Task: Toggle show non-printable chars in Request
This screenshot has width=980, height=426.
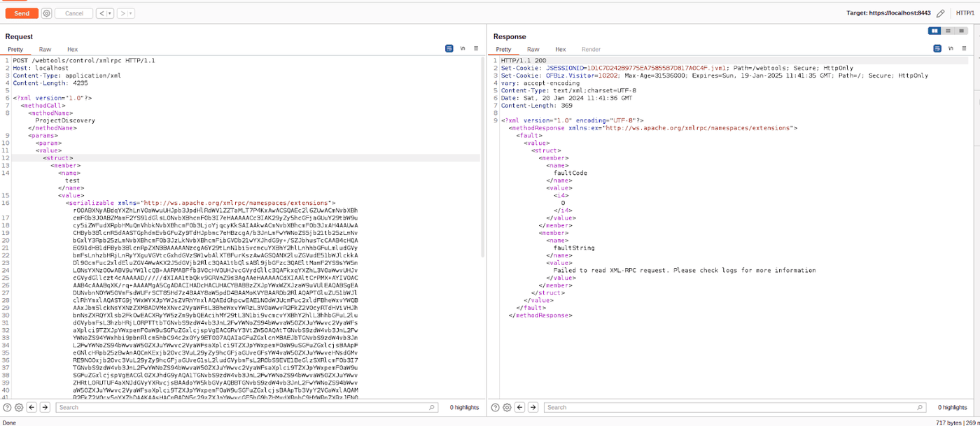Action: tap(463, 49)
